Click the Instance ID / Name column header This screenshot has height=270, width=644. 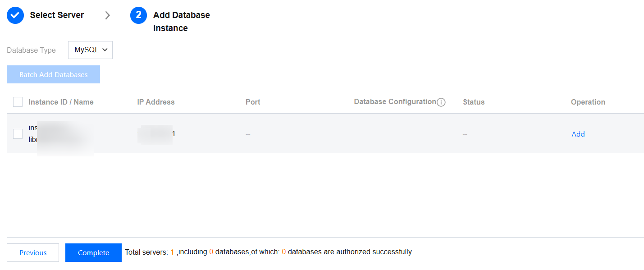tap(61, 102)
